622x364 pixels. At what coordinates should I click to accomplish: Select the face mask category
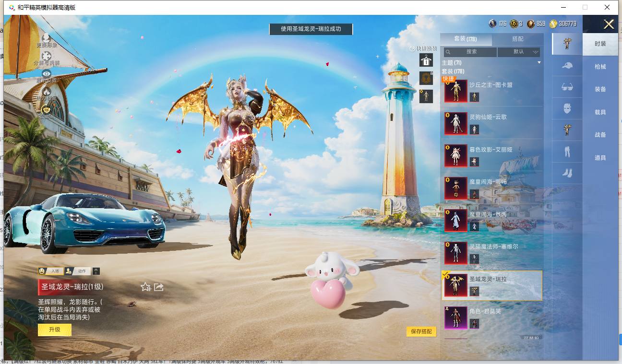[x=567, y=108]
